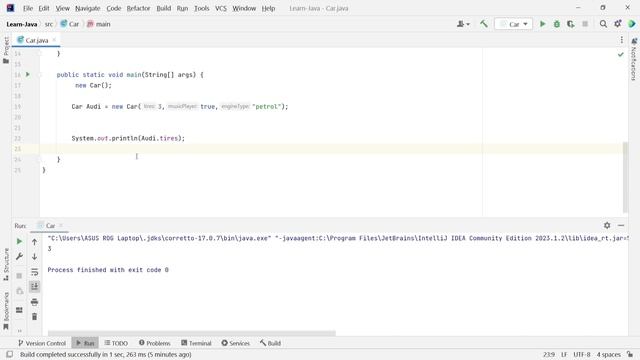Open the Tools menu
Image resolution: width=640 pixels, height=360 pixels.
(202, 8)
